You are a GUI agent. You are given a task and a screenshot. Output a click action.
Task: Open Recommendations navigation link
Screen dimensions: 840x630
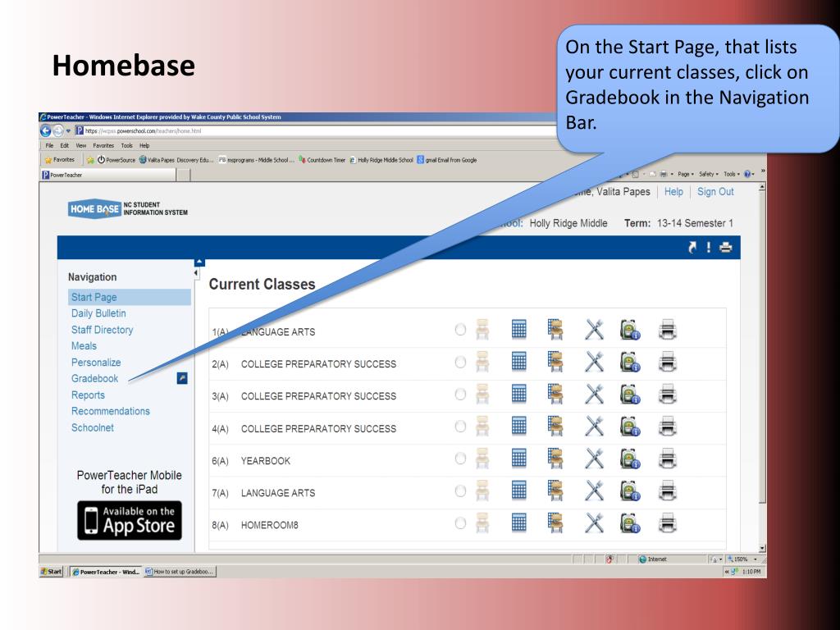pyautogui.click(x=111, y=411)
